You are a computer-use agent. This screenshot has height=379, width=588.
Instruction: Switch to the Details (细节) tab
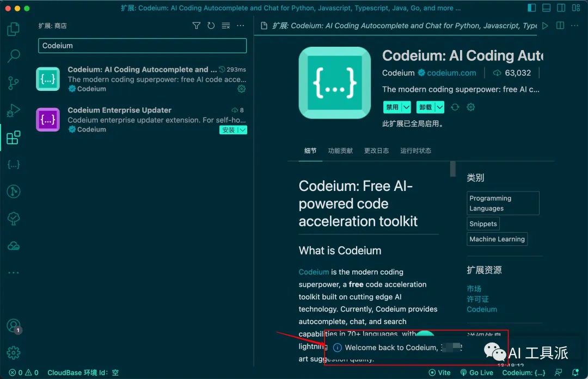pyautogui.click(x=310, y=151)
